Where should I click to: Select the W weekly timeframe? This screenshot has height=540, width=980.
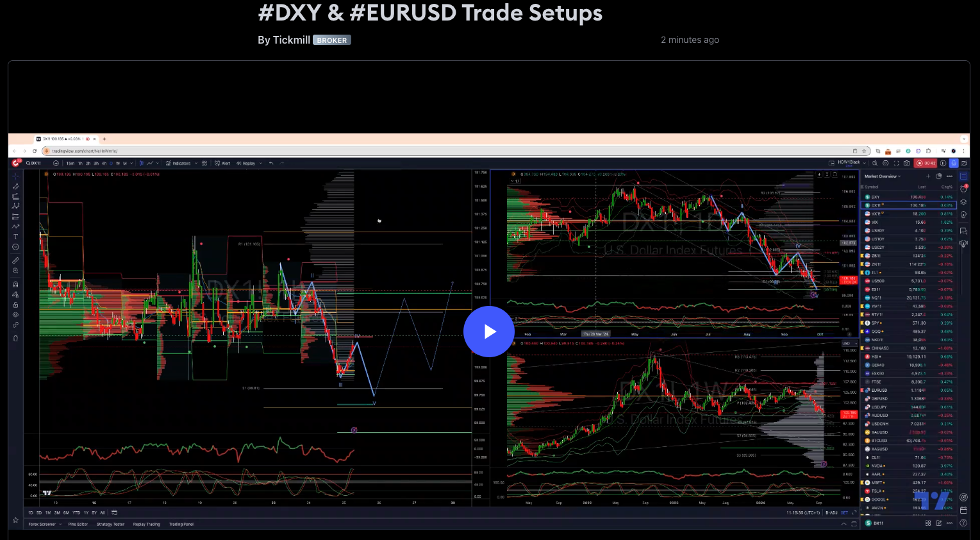coord(118,163)
